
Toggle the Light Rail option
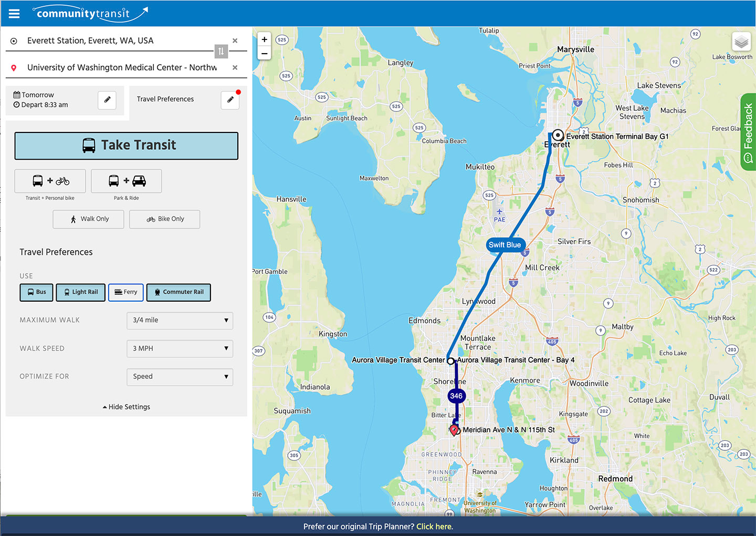tap(80, 292)
